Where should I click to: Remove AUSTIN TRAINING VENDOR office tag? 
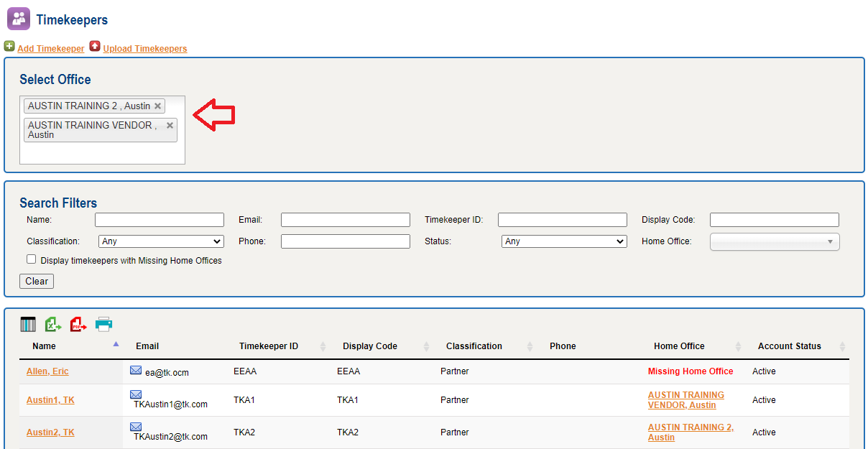[170, 126]
